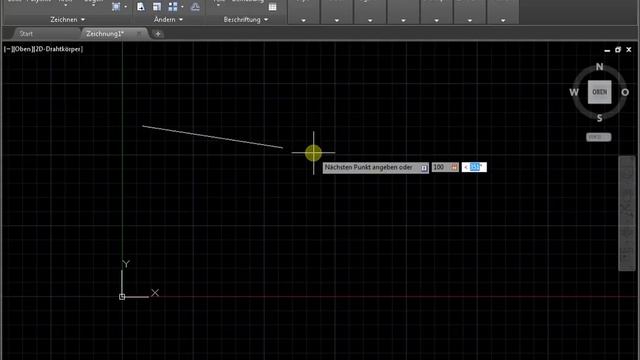The height and width of the screenshot is (360, 640).
Task: Minimize the drawing viewport window
Action: pyautogui.click(x=607, y=50)
